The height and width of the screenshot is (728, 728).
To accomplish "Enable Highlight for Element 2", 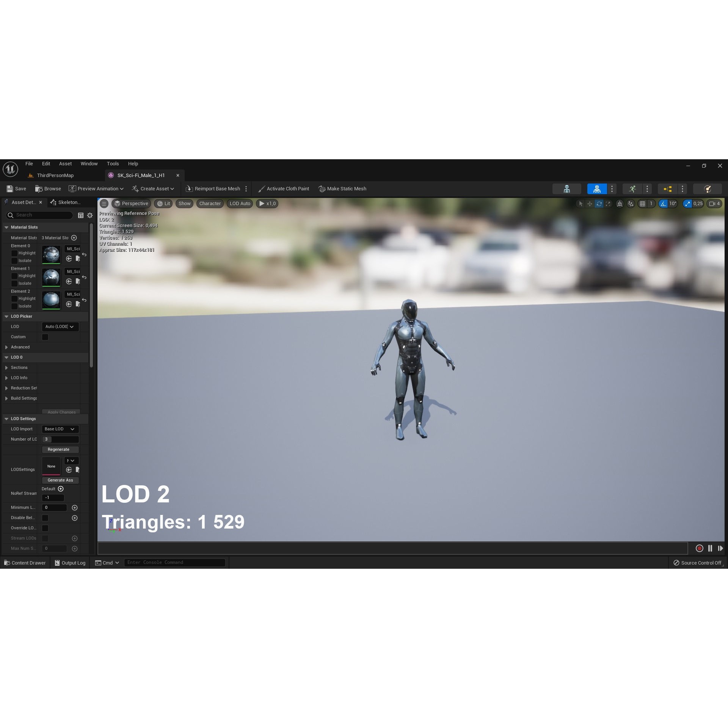I will pyautogui.click(x=14, y=299).
